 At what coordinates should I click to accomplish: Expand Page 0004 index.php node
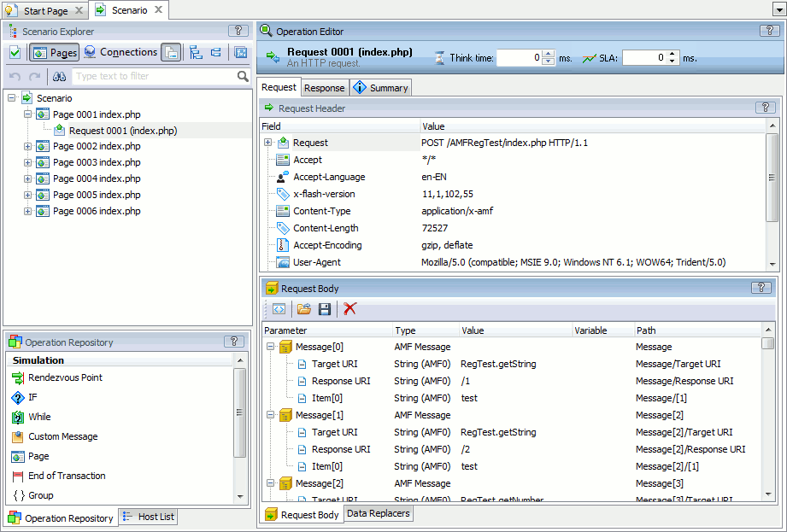pyautogui.click(x=27, y=178)
